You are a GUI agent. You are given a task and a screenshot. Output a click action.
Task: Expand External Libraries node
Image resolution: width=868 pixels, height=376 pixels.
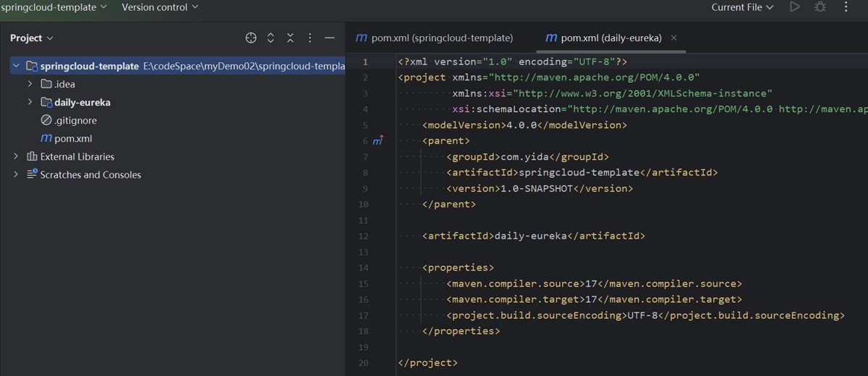pyautogui.click(x=16, y=156)
